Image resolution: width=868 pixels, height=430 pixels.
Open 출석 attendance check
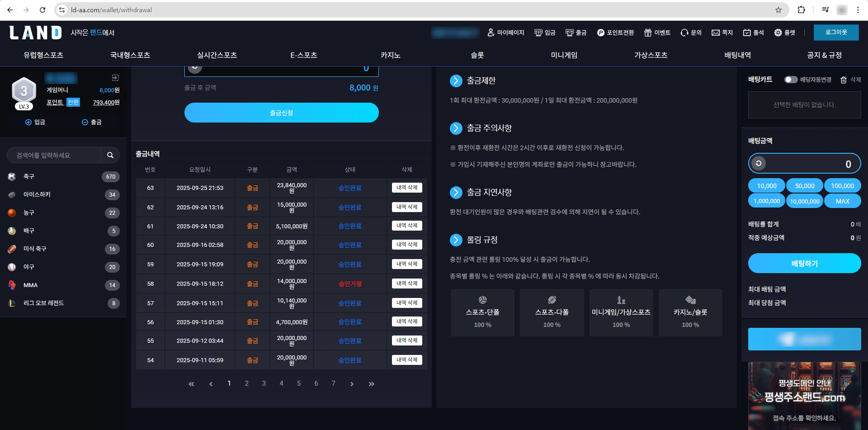pos(754,33)
